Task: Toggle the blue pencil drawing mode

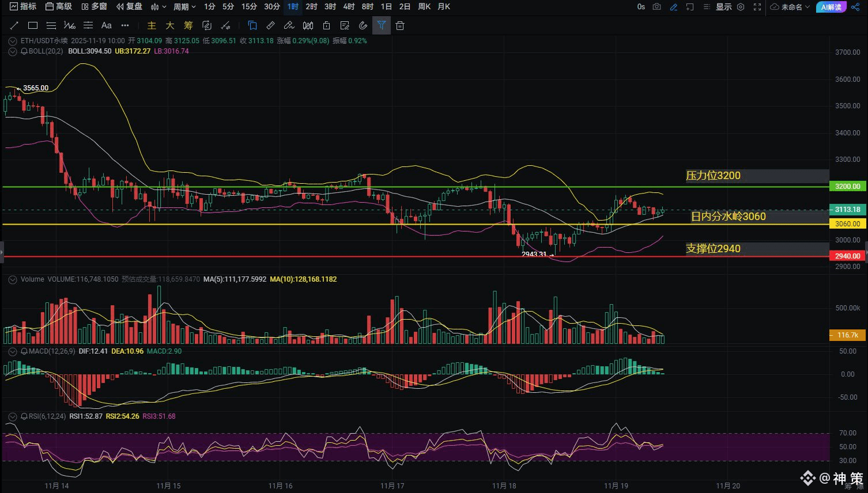Action: pos(673,7)
